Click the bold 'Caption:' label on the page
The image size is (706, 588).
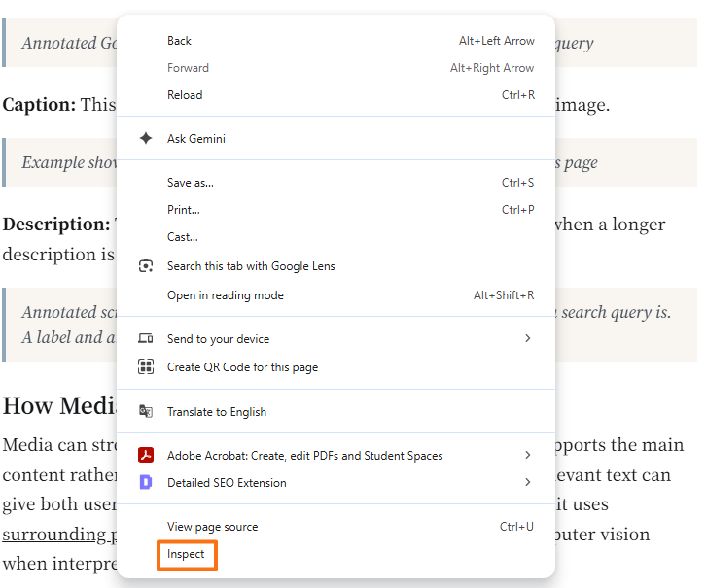[x=39, y=104]
